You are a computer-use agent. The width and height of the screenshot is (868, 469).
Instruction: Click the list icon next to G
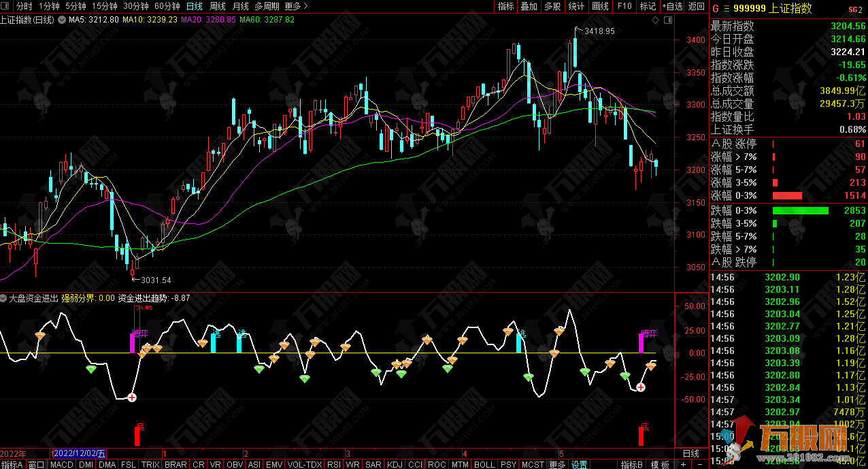725,9
